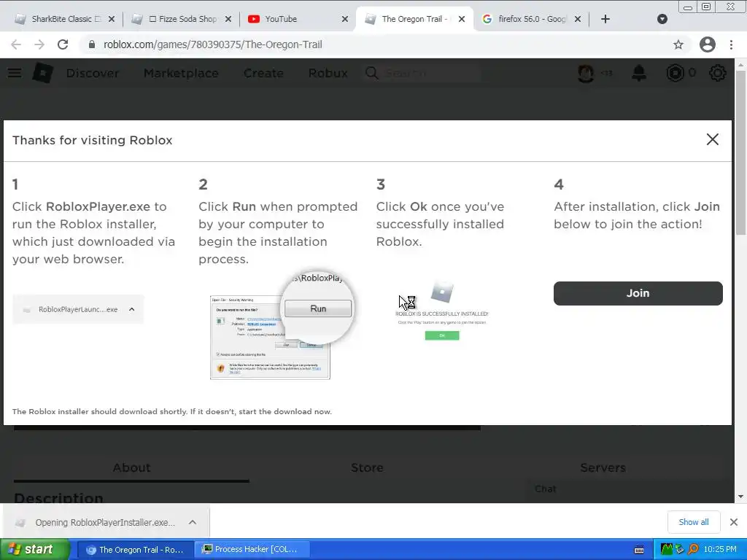Close the Thanks for visiting Roblox dialog

coord(712,139)
